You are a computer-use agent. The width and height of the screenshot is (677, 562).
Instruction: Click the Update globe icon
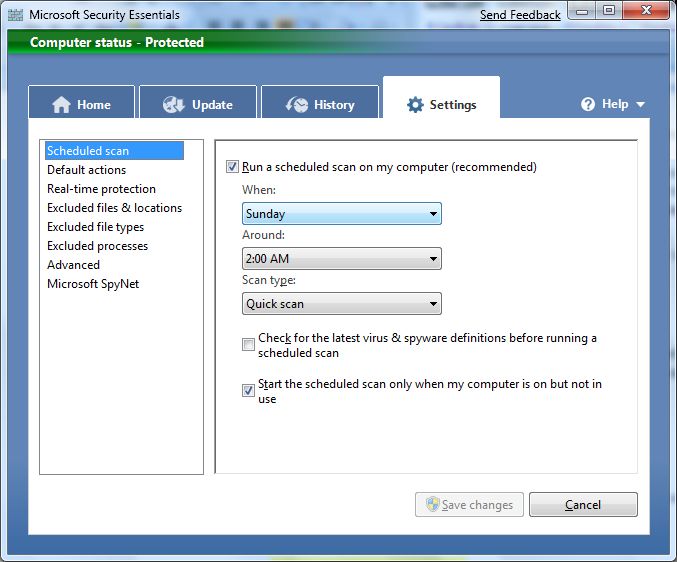click(x=174, y=104)
